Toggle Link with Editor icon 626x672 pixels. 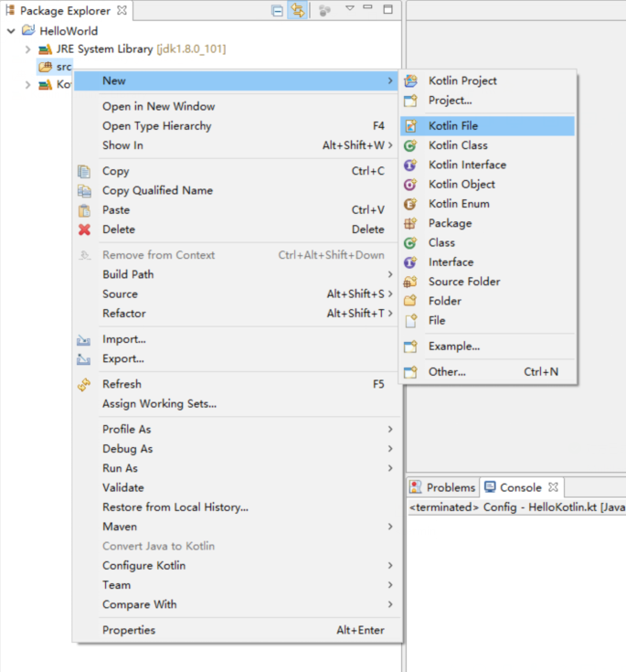coord(298,10)
